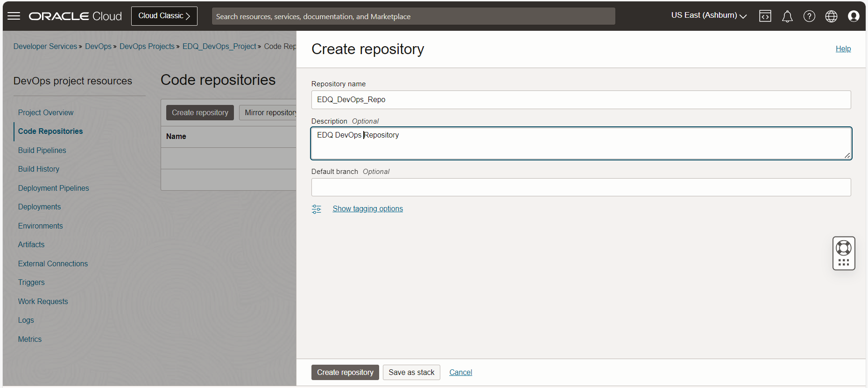Open the floating support lifebuoy widget
This screenshot has width=868, height=388.
[843, 248]
